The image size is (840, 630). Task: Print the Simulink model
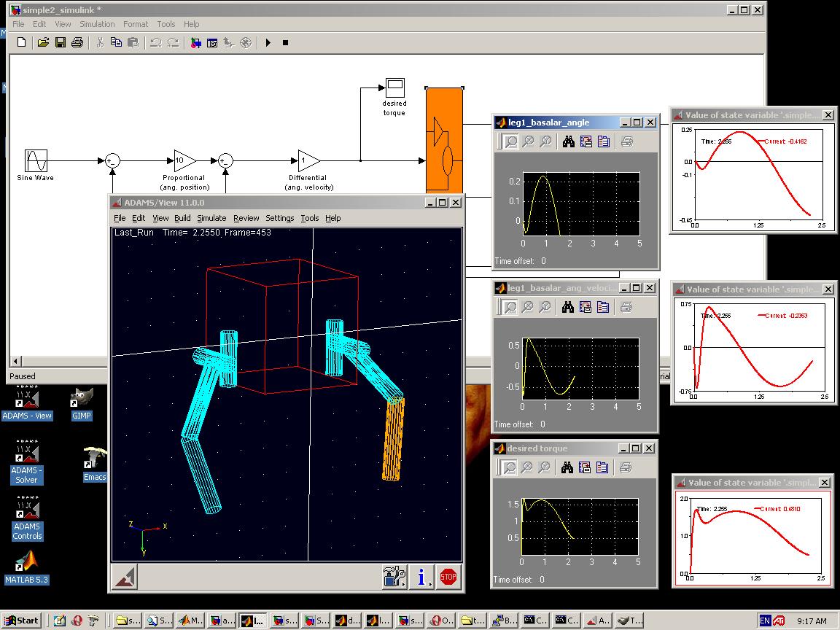point(77,42)
